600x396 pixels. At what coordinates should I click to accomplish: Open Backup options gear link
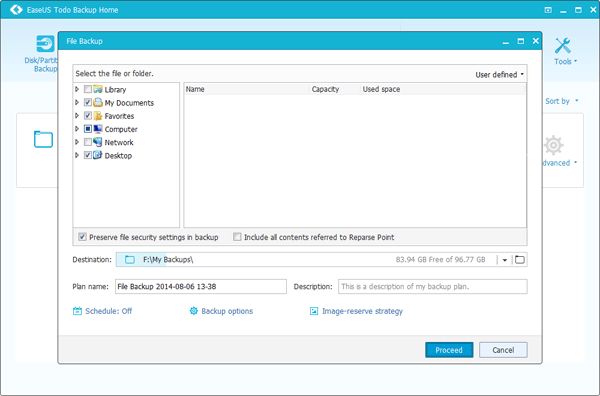(221, 311)
